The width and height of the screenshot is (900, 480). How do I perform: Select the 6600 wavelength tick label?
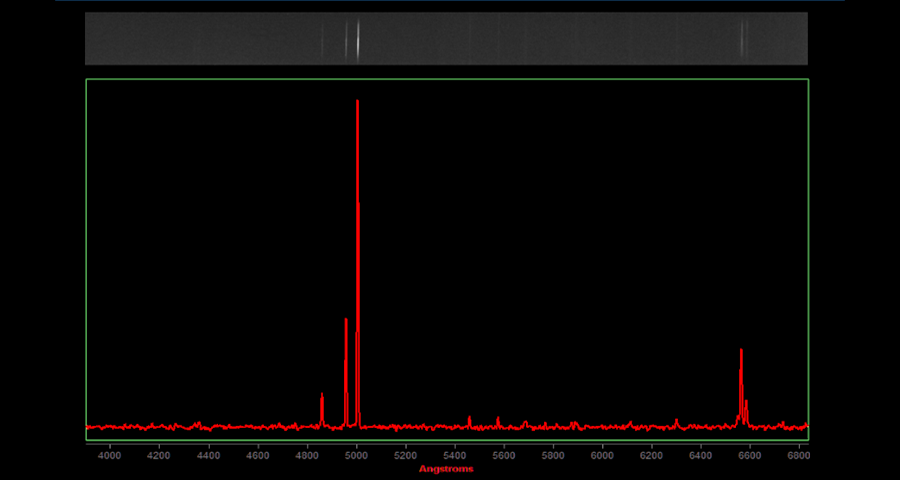[x=750, y=454]
